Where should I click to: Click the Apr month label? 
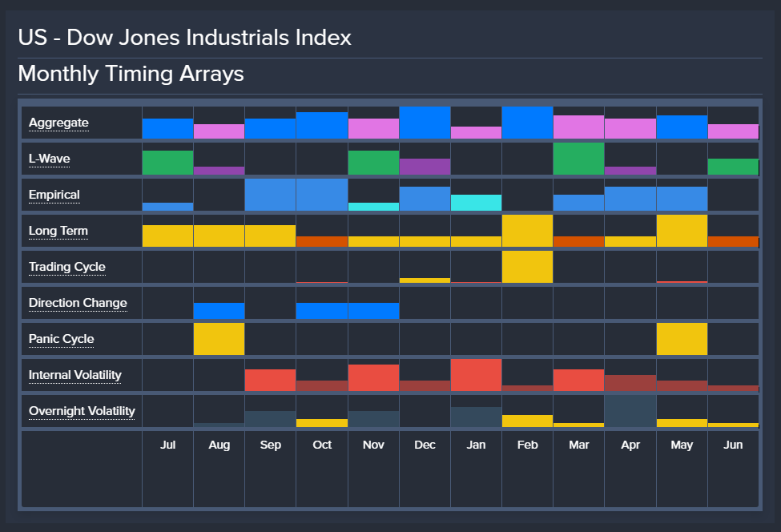[630, 445]
